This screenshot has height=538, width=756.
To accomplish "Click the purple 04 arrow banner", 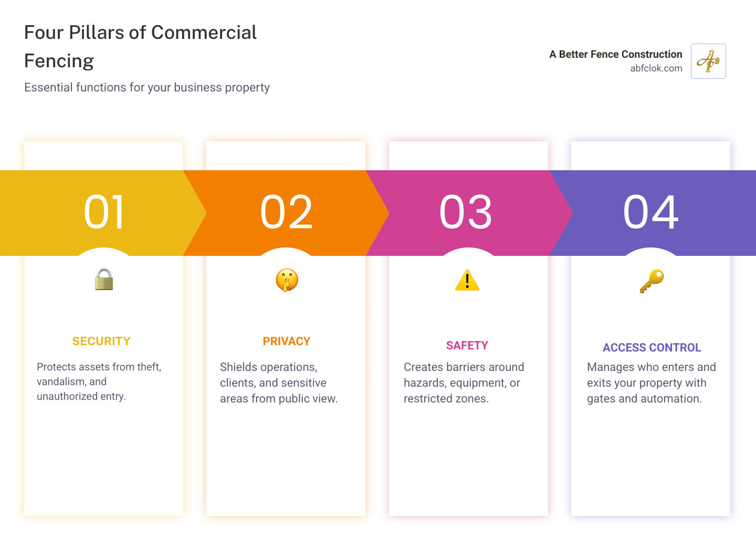I will [x=651, y=212].
